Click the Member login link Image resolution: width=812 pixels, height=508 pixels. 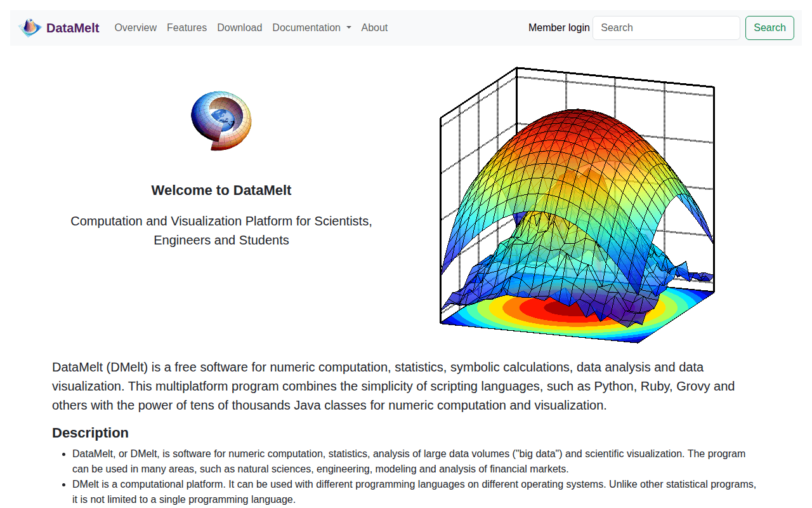[x=559, y=27]
